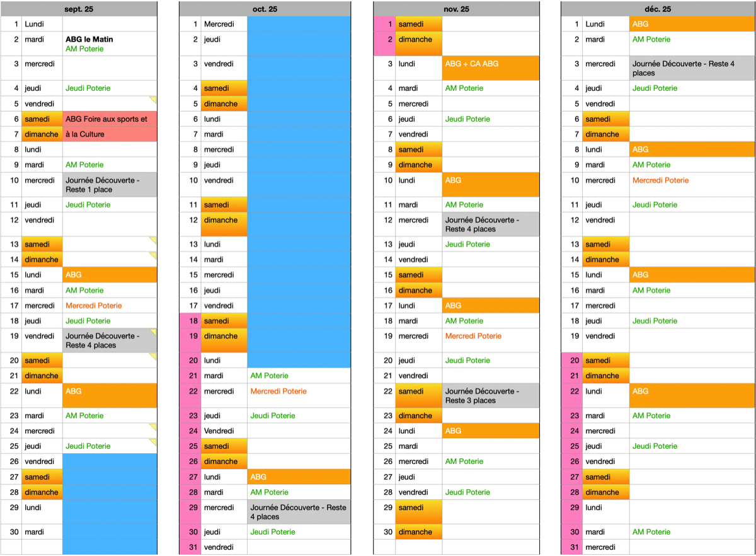
Task: Click the comment marker on September 5
Action: pos(153,100)
